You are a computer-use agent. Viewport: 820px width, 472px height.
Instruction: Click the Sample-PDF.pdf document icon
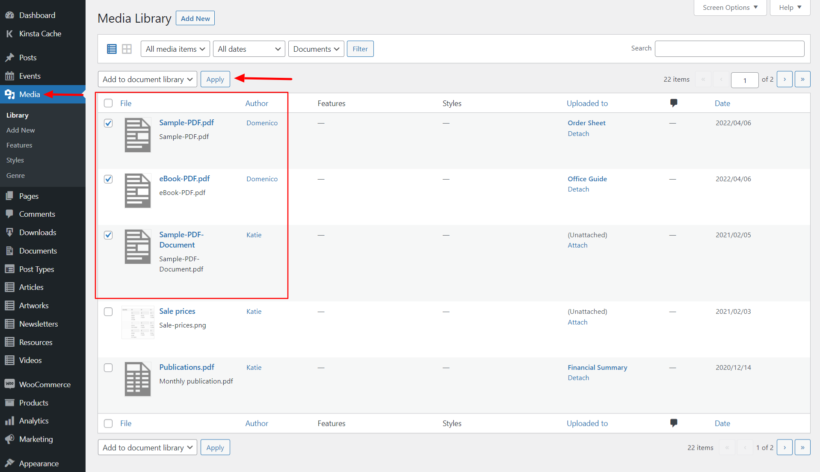[x=138, y=135]
